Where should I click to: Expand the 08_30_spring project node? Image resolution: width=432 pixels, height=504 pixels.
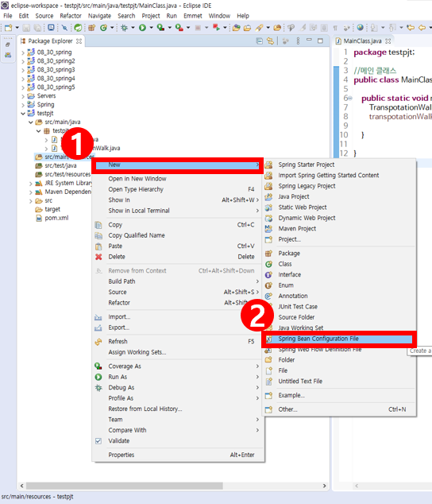tap(23, 52)
